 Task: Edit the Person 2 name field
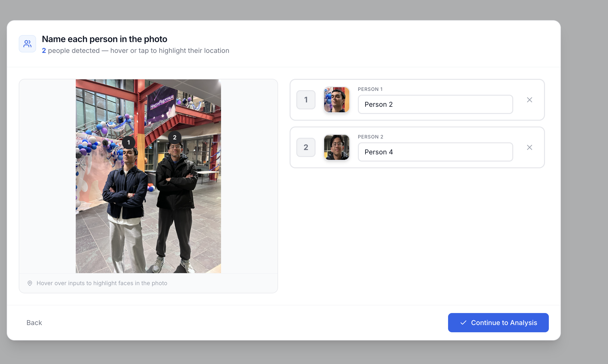pyautogui.click(x=435, y=152)
